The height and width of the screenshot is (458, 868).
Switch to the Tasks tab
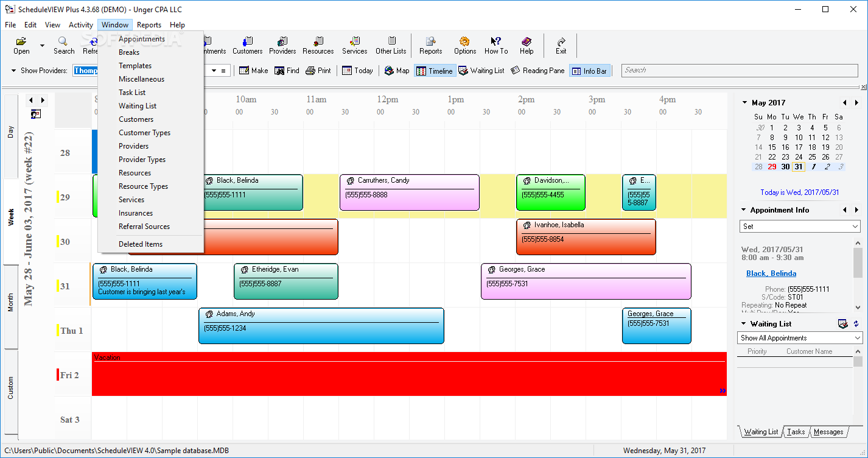796,432
